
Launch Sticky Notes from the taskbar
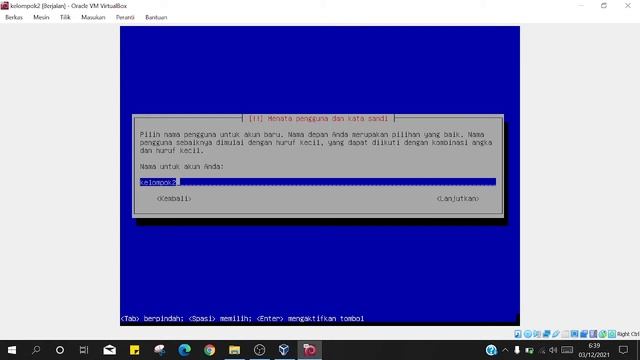pos(134,350)
